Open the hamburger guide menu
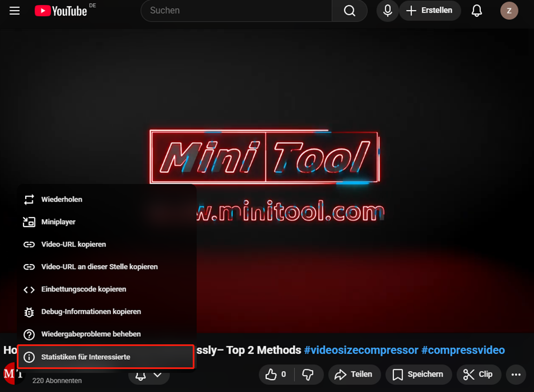 click(14, 11)
